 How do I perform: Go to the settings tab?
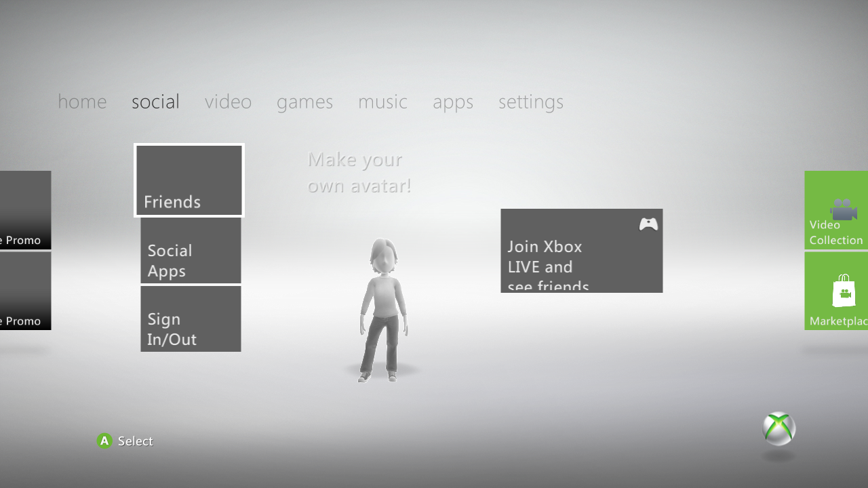[x=531, y=102]
